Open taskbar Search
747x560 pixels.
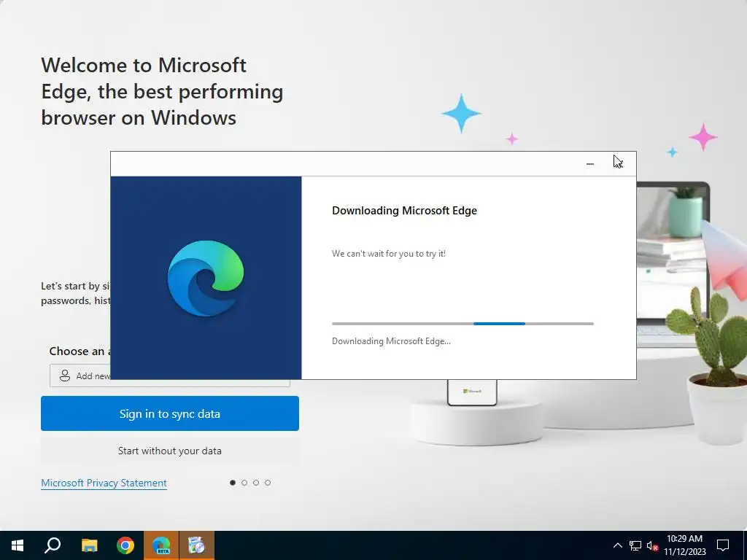(x=53, y=545)
